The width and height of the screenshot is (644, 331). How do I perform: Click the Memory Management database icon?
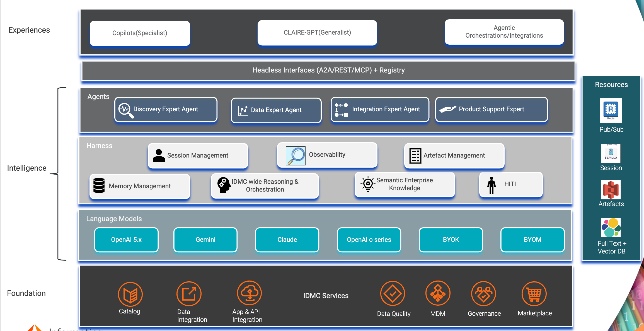point(99,185)
